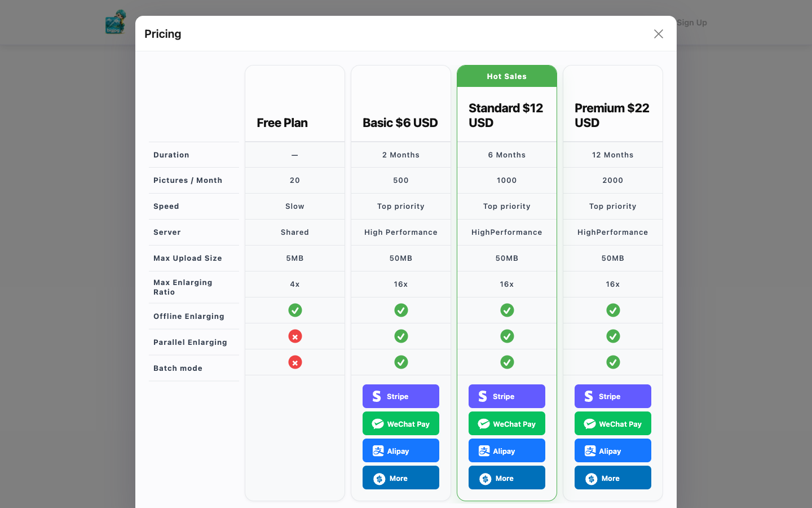
Task: Click the Standard plan Offline Enlarging checkmark
Action: (507, 310)
